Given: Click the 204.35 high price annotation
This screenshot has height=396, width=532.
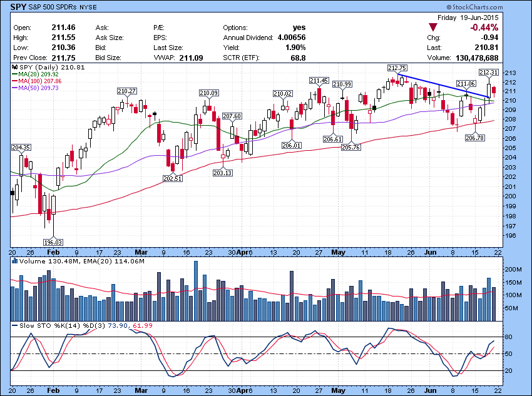Looking at the screenshot, I should (21, 148).
